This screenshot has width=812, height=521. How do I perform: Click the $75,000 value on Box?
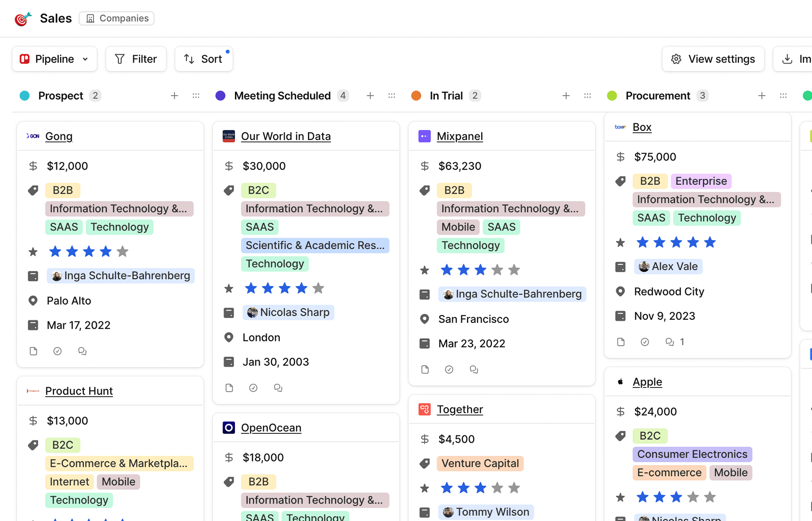(655, 157)
